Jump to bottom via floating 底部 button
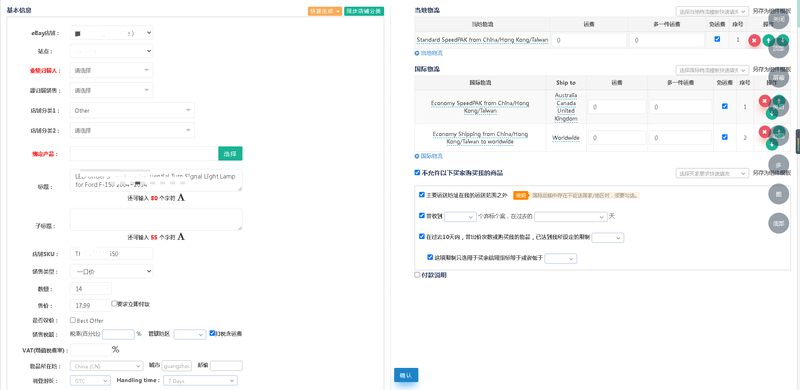 (x=779, y=223)
